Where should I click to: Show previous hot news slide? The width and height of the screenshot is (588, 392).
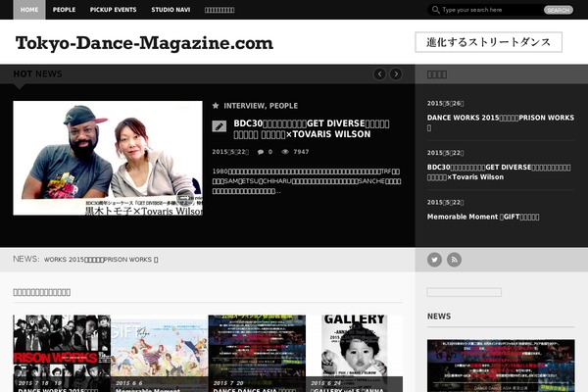[x=379, y=73]
